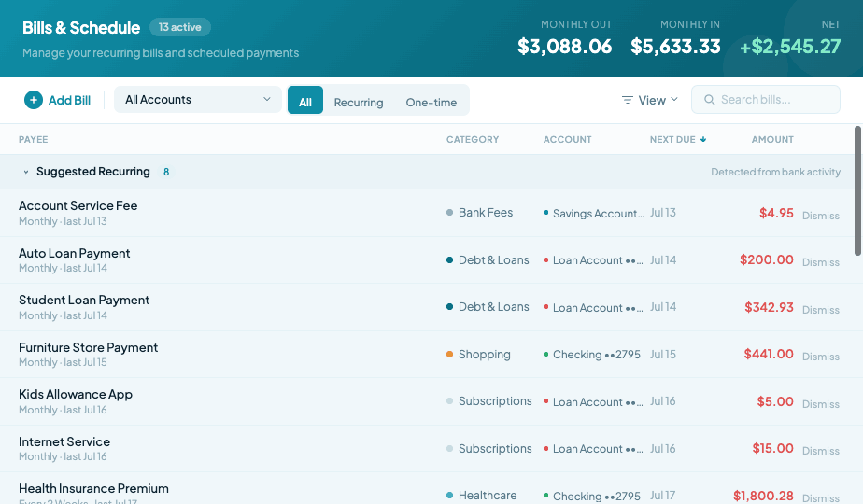Click the sort arrow next to Next Due
The width and height of the screenshot is (863, 504).
click(x=703, y=140)
